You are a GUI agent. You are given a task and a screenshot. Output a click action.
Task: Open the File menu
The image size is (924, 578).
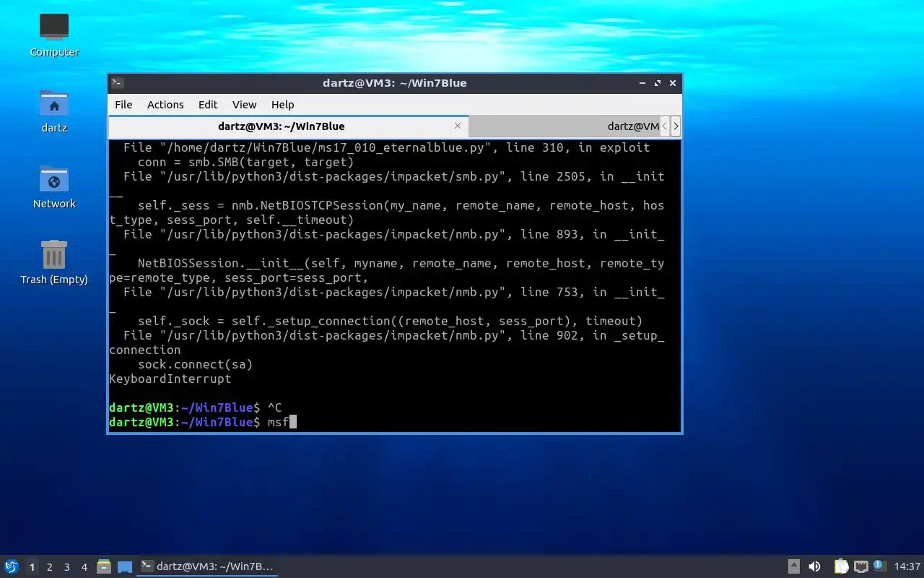pyautogui.click(x=123, y=105)
